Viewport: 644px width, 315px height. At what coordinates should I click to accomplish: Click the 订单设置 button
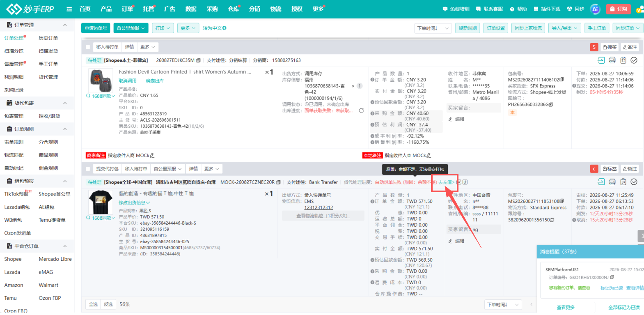[496, 28]
